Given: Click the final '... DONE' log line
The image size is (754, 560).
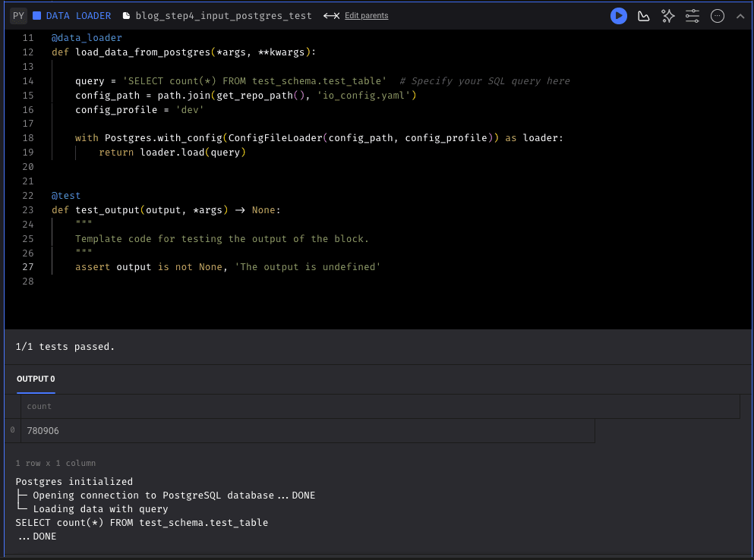Looking at the screenshot, I should coord(37,536).
